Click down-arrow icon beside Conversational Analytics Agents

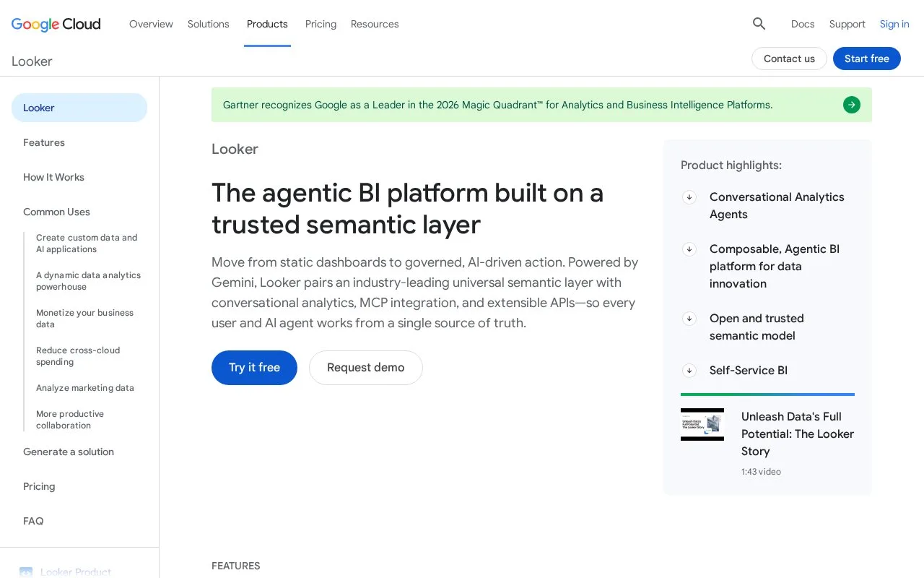click(689, 197)
